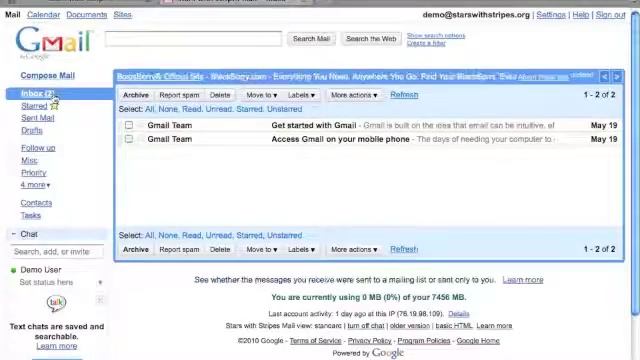The image size is (640, 360).
Task: Click the top Refresh link
Action: point(404,95)
